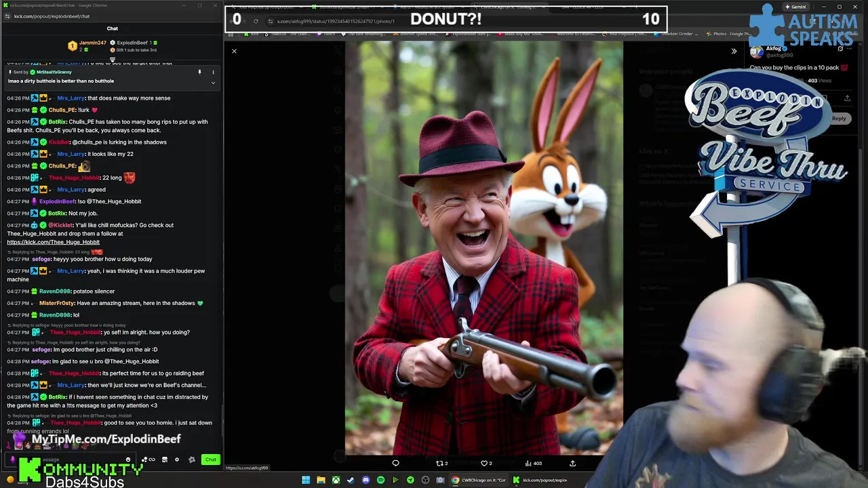The image size is (868, 488).
Task: Reload the X page in Chrome
Action: [x=256, y=21]
